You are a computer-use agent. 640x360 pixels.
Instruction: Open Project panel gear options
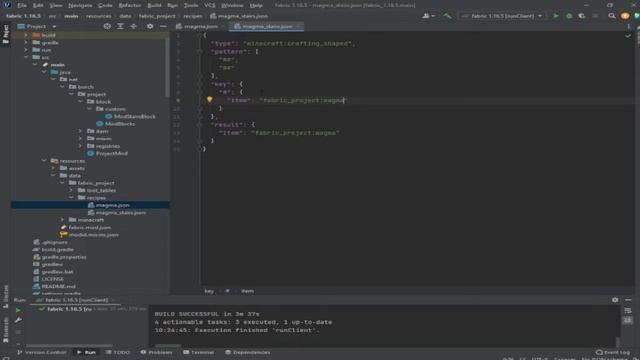coord(150,26)
